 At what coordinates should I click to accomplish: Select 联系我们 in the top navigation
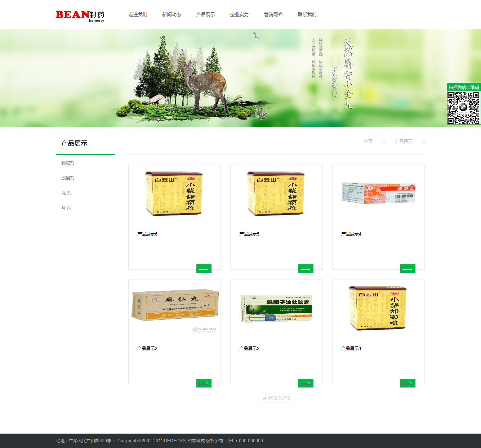point(307,15)
